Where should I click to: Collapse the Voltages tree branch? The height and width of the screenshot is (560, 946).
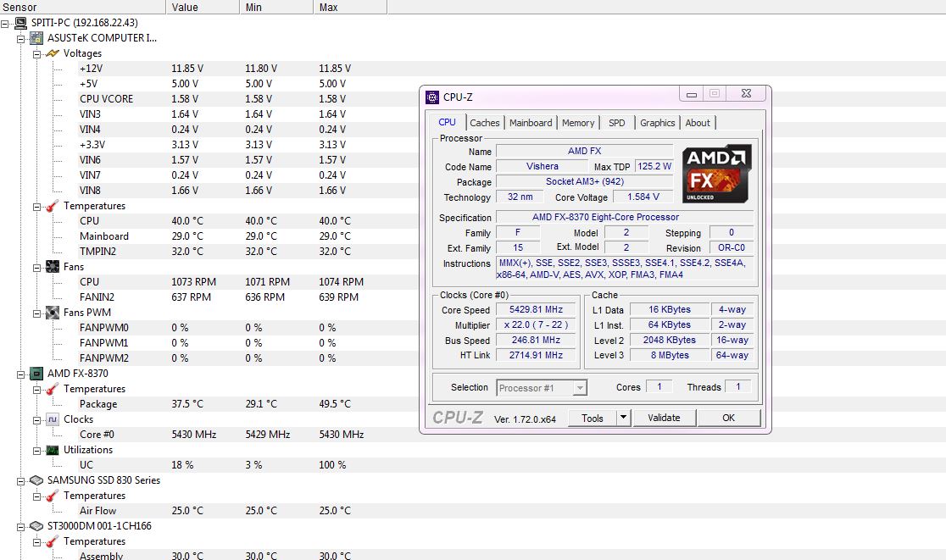[36, 53]
